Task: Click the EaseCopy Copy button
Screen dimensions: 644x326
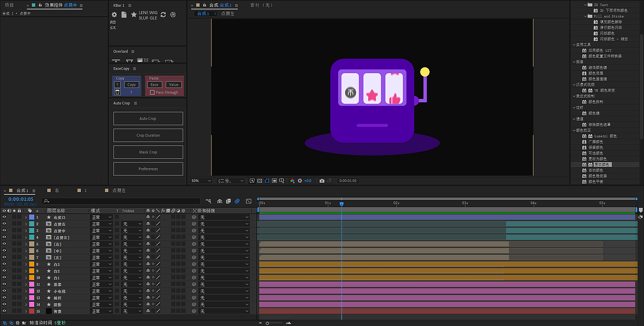Action: point(131,85)
